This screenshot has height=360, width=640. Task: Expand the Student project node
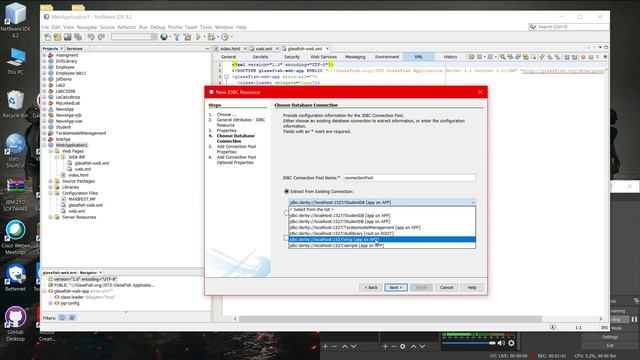[44, 127]
